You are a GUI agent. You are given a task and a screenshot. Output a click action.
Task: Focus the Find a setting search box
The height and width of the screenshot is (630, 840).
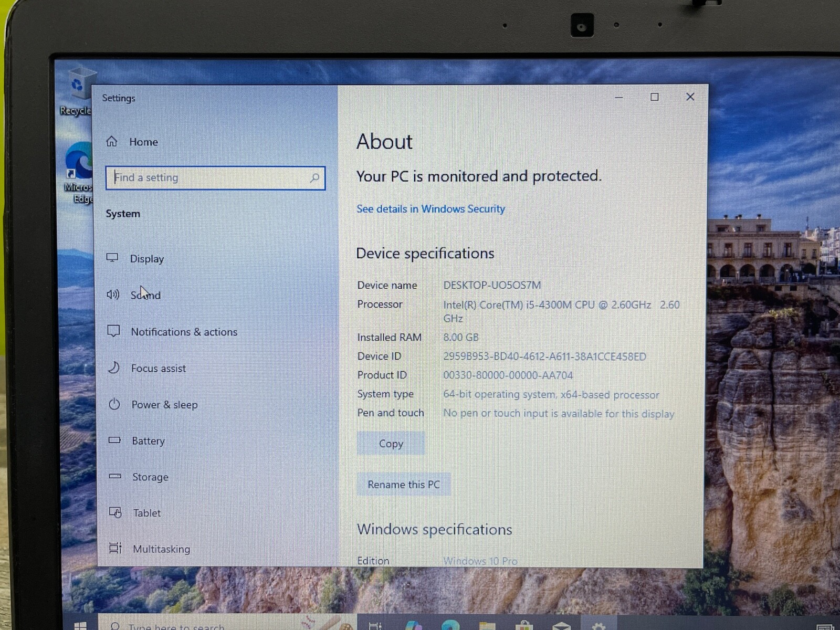[x=215, y=178]
